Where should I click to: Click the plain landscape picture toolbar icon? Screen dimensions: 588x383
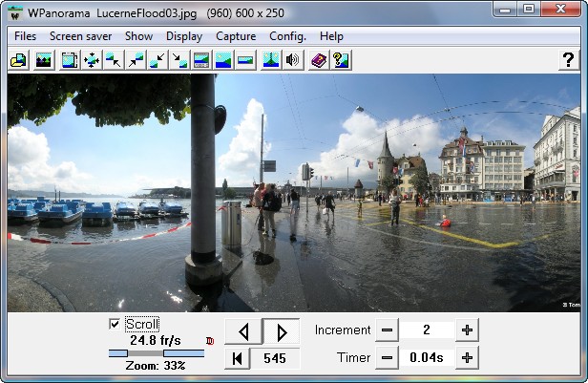[x=223, y=60]
